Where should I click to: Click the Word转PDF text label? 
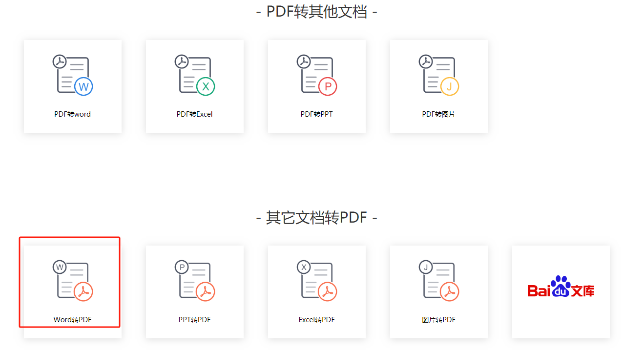click(x=73, y=320)
